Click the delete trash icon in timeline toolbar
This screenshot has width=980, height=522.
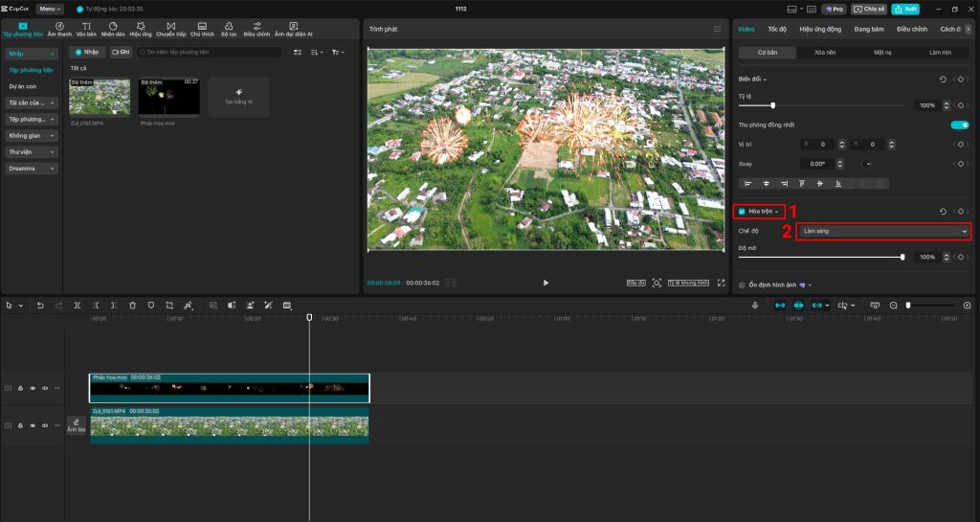point(133,306)
